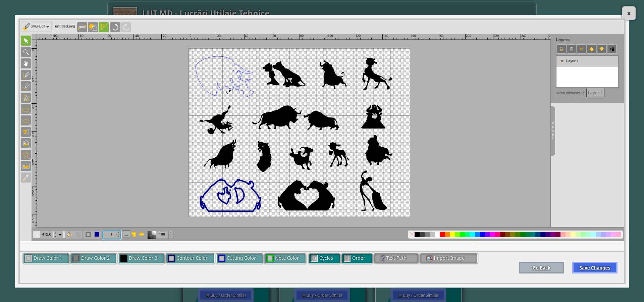644x302 pixels.
Task: Click Go Back button
Action: coord(541,268)
